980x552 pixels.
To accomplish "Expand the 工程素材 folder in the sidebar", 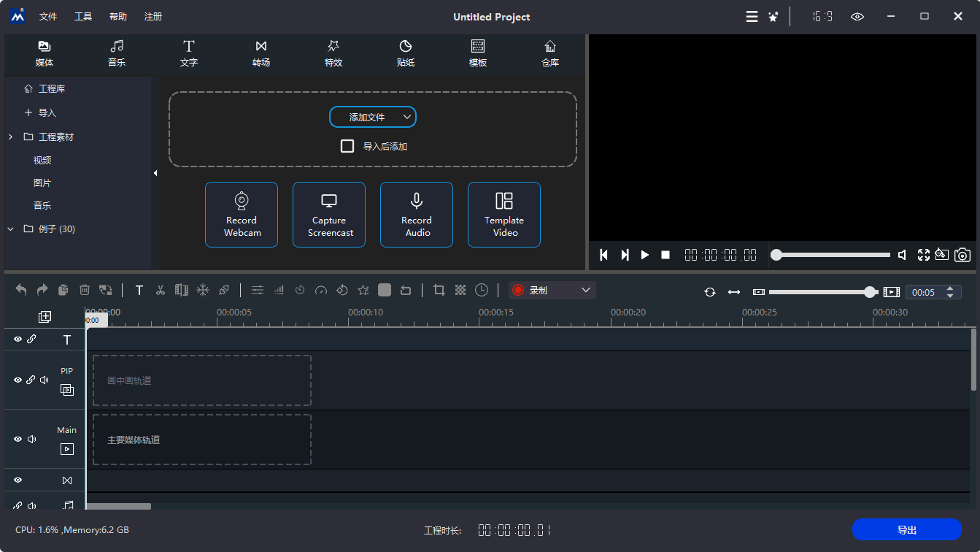I will [x=10, y=137].
